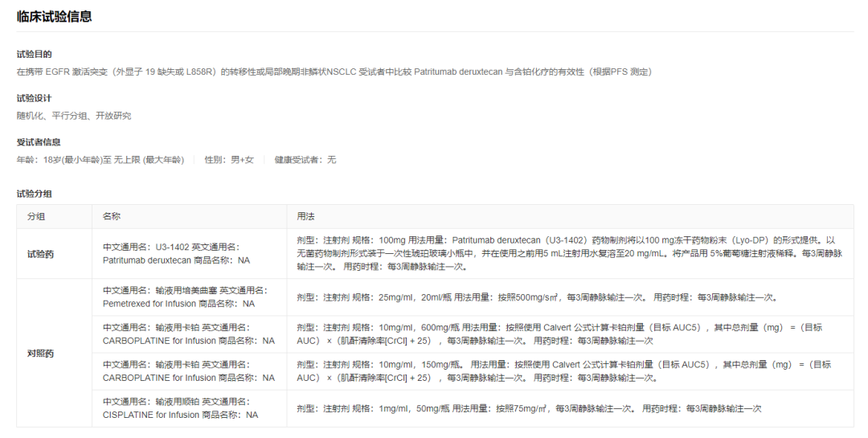Click the 用法 column header
This screenshot has height=438, width=868.
point(305,217)
